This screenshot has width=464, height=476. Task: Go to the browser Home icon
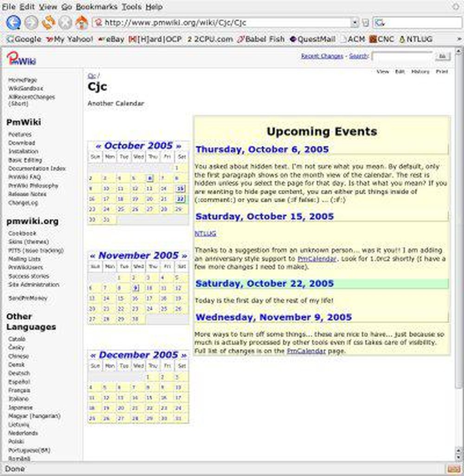(x=82, y=22)
